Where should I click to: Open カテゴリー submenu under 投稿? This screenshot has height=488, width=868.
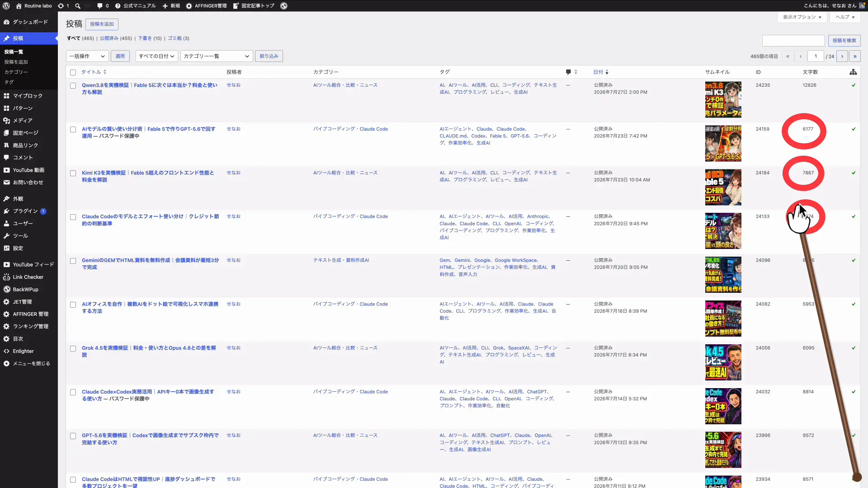(x=16, y=72)
